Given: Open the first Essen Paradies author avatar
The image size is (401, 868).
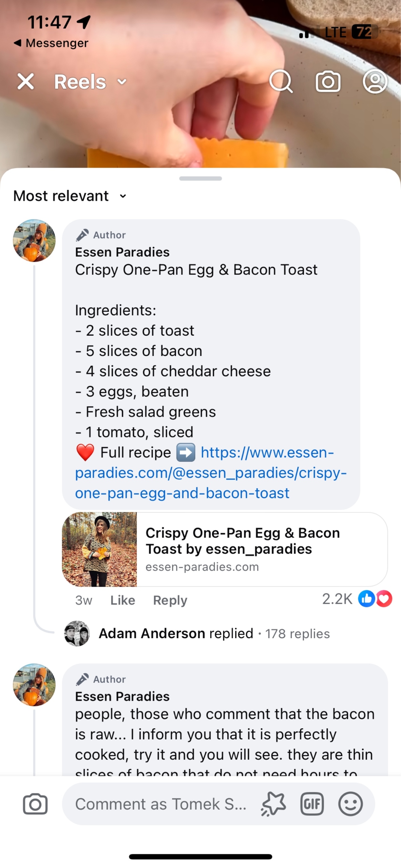Looking at the screenshot, I should [x=34, y=240].
